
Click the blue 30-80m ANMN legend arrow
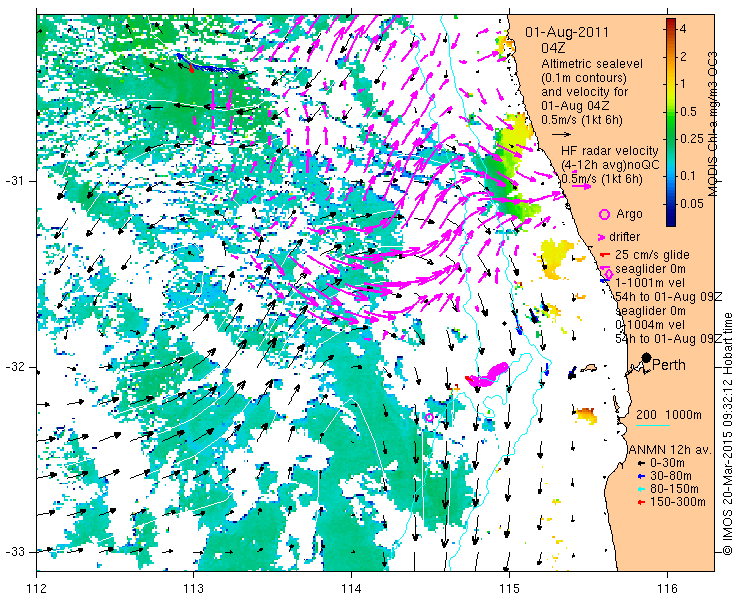(640, 476)
